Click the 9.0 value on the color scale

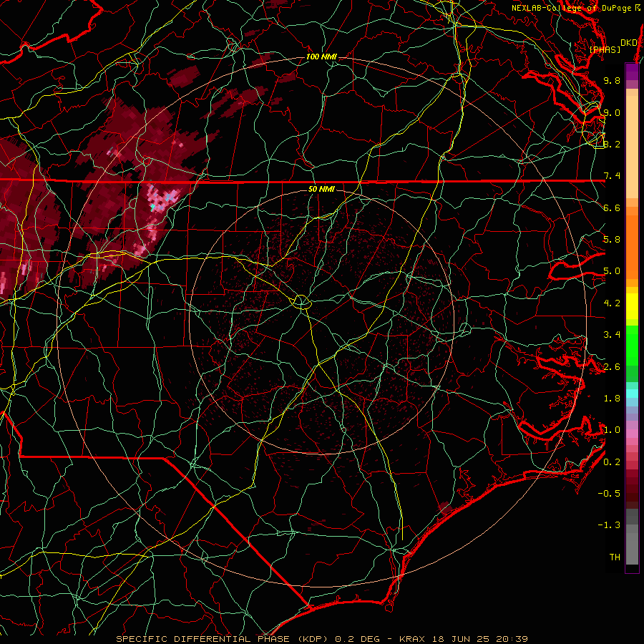(612, 112)
